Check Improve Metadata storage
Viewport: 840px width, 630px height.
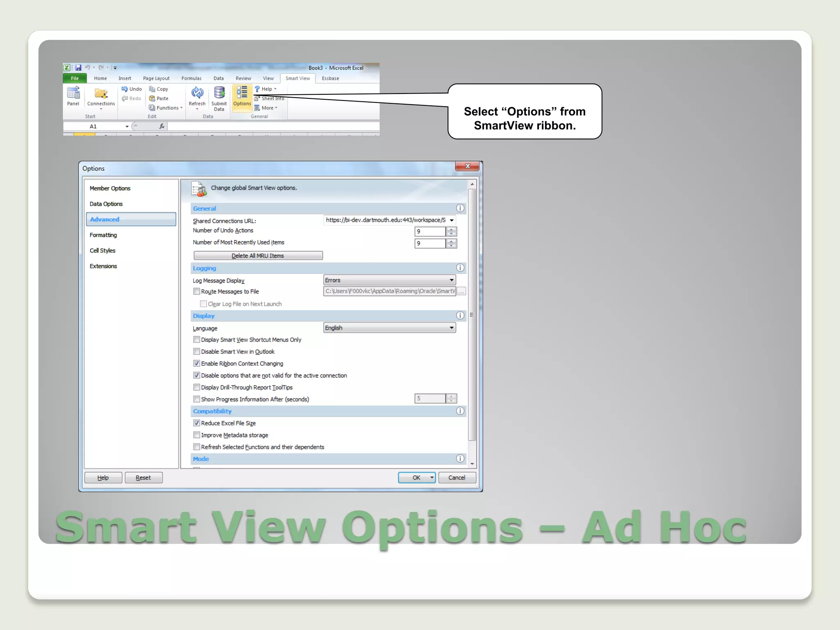196,434
